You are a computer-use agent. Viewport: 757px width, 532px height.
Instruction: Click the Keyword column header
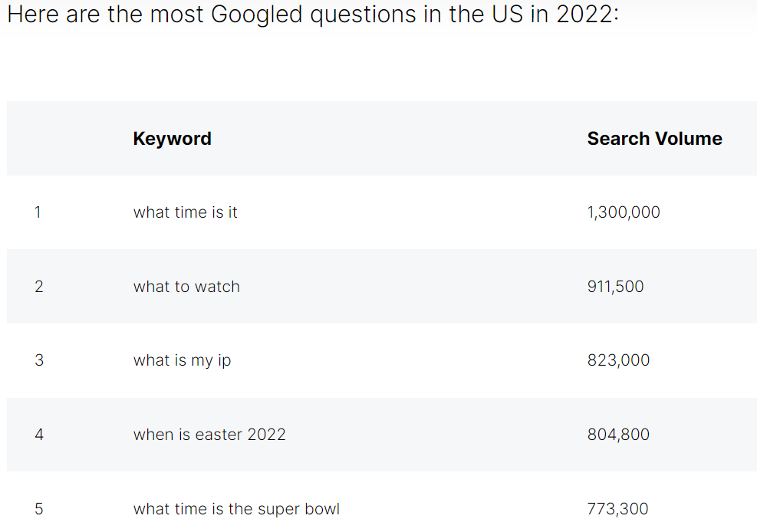[172, 139]
